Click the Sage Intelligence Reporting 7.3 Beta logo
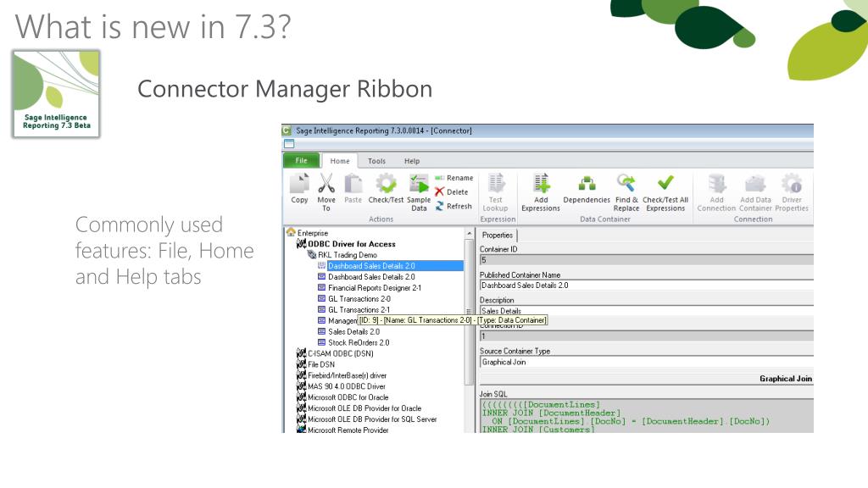This screenshot has width=868, height=488. (x=56, y=94)
